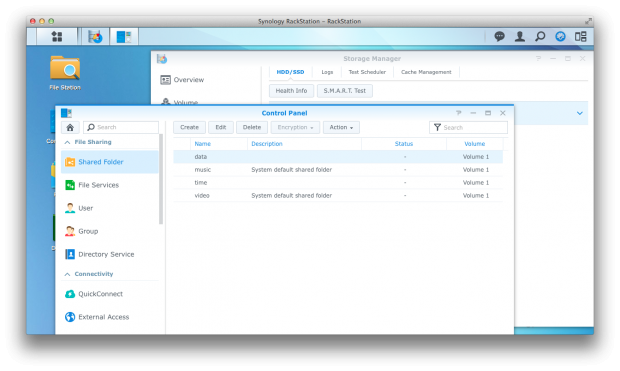This screenshot has width=620, height=371.
Task: Switch to Storage Manager in the DSM taskbar
Action: 95,37
